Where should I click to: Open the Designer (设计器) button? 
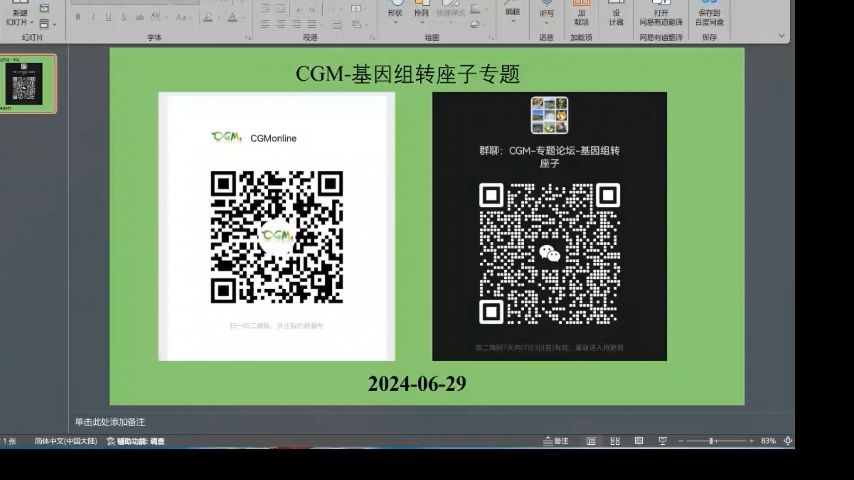(616, 13)
